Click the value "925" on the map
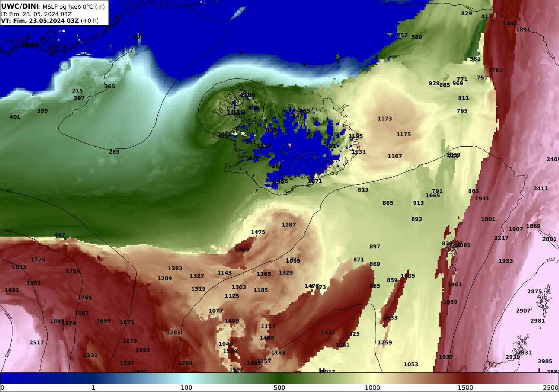The width and height of the screenshot is (559, 392). [x=354, y=334]
